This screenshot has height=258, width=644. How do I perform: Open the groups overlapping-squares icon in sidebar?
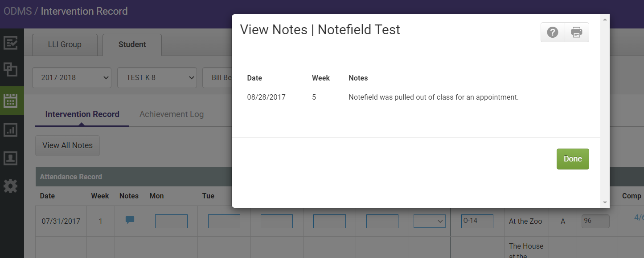[x=12, y=70]
